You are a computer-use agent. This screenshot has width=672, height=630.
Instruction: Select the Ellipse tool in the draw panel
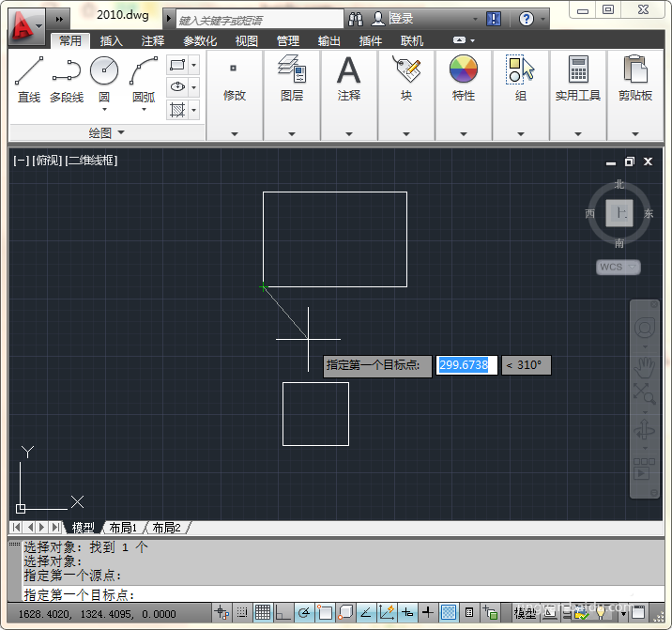(x=177, y=87)
